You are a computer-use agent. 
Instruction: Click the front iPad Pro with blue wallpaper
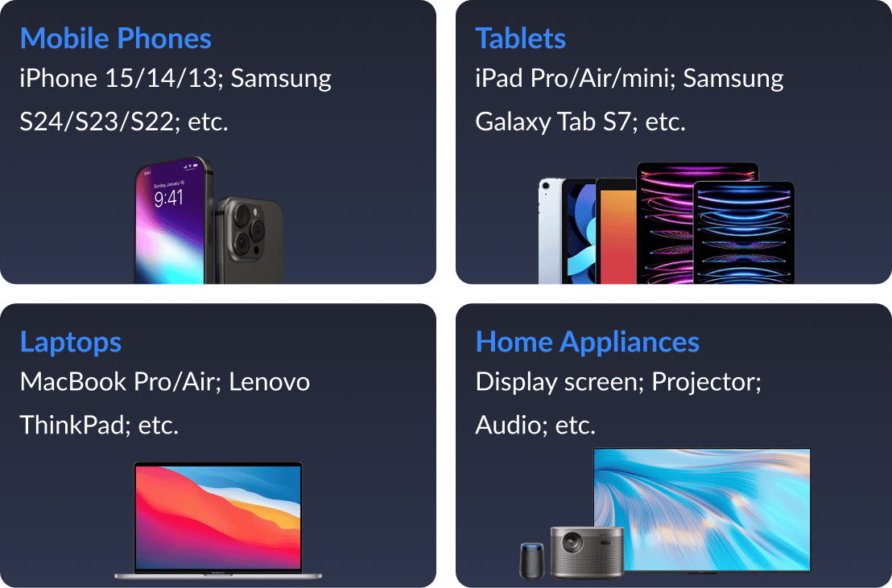tap(744, 233)
